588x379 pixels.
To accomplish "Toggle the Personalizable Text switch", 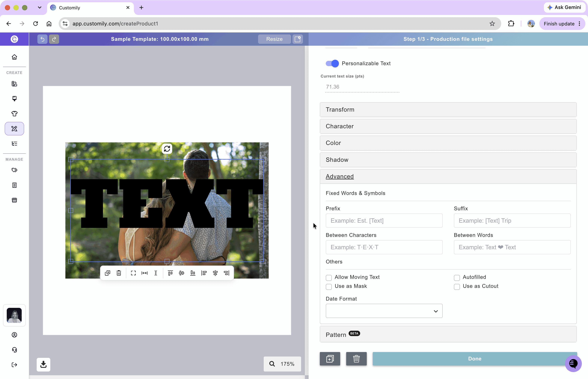I will pos(332,63).
